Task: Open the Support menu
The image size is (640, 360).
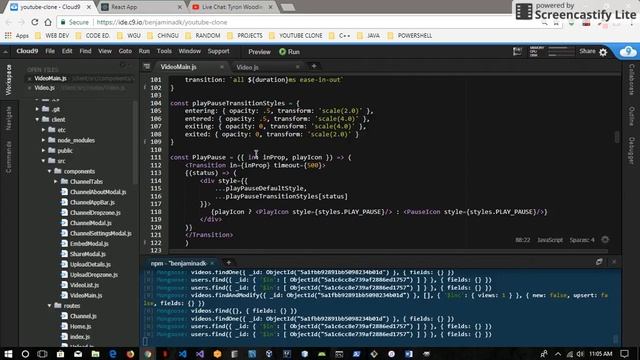Action: pyautogui.click(x=218, y=51)
